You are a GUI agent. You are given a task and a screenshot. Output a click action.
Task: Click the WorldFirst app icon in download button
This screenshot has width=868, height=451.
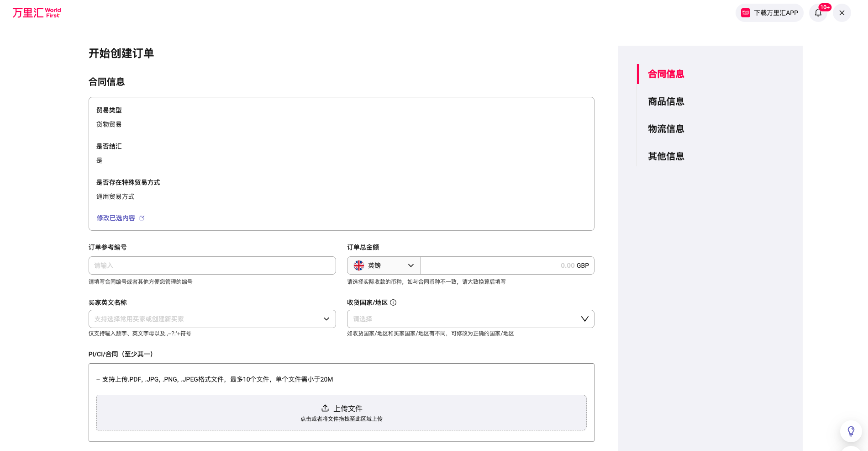[x=746, y=13]
